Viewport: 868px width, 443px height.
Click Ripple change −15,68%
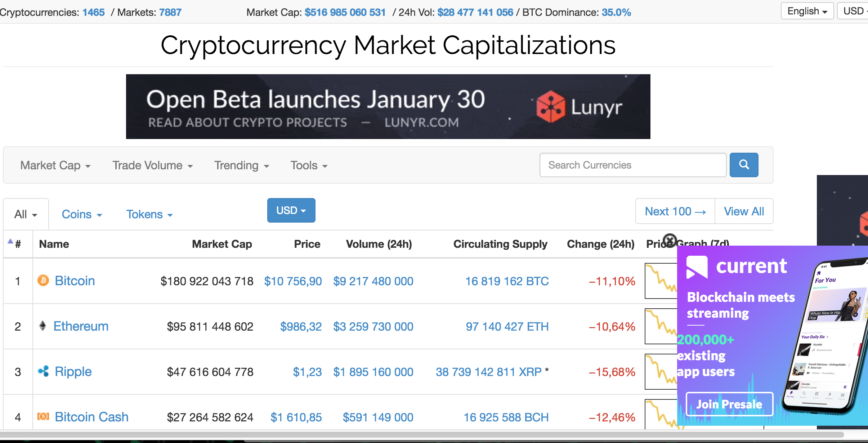[x=612, y=372]
